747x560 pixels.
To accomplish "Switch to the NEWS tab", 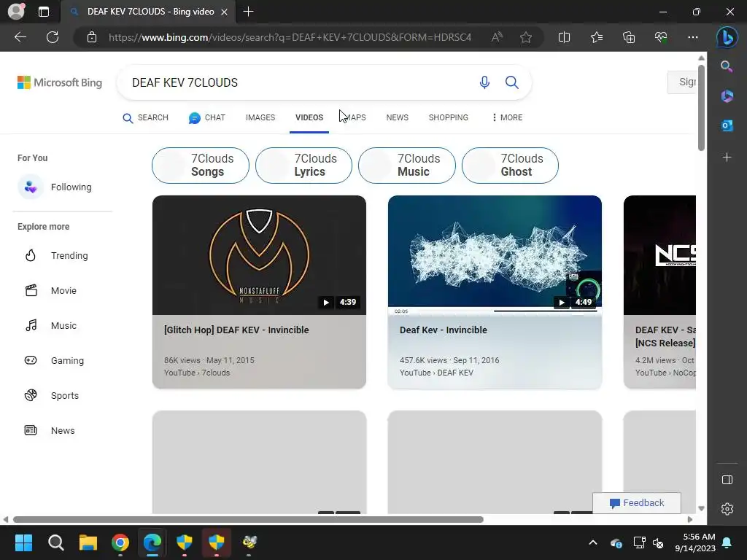I will tap(398, 117).
